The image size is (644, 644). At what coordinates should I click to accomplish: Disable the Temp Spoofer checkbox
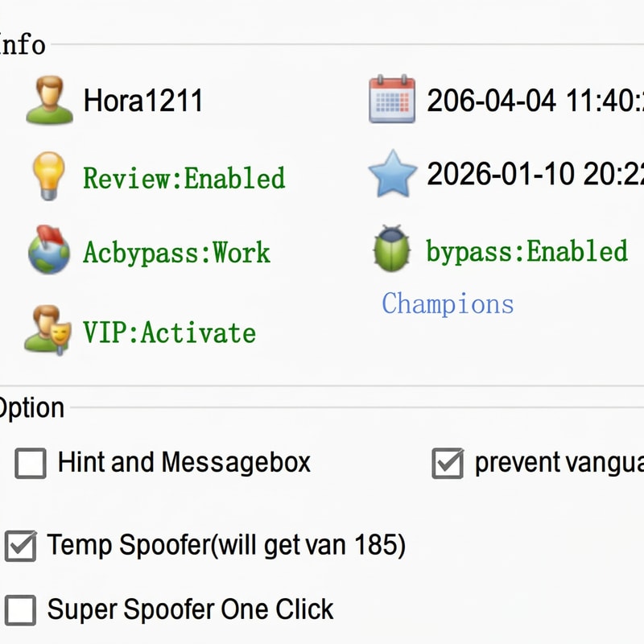(20, 546)
